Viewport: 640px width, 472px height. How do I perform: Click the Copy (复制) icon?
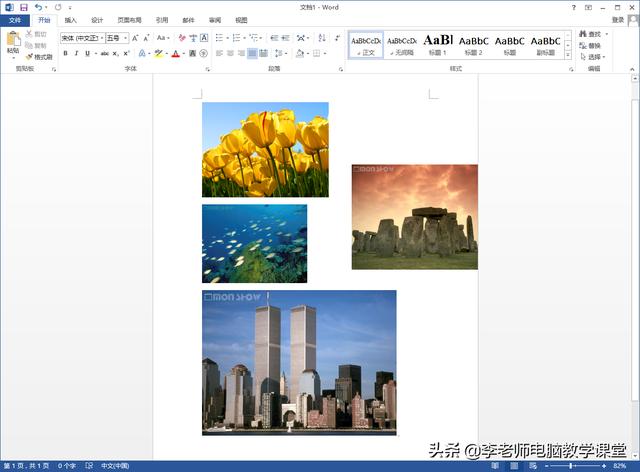pyautogui.click(x=29, y=45)
